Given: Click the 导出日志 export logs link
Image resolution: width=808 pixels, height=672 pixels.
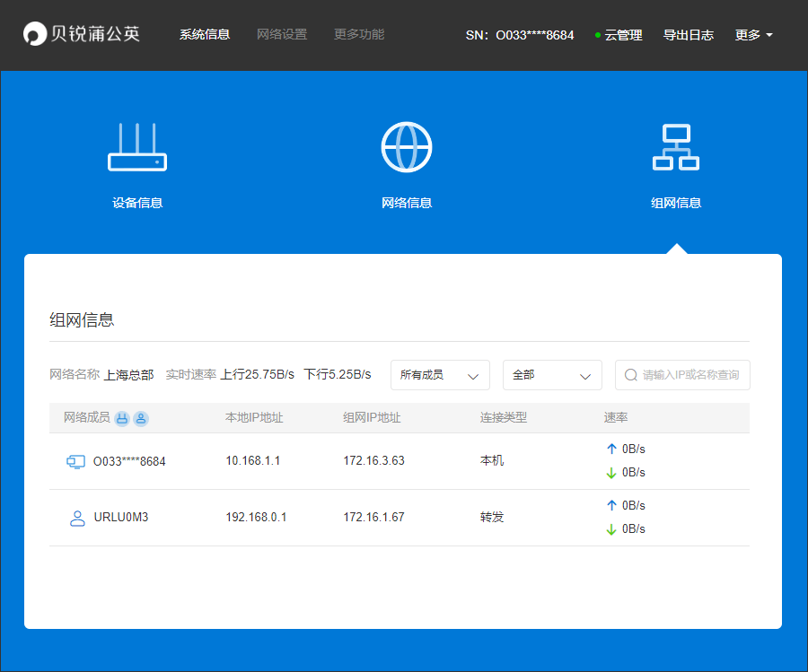Looking at the screenshot, I should coord(688,35).
